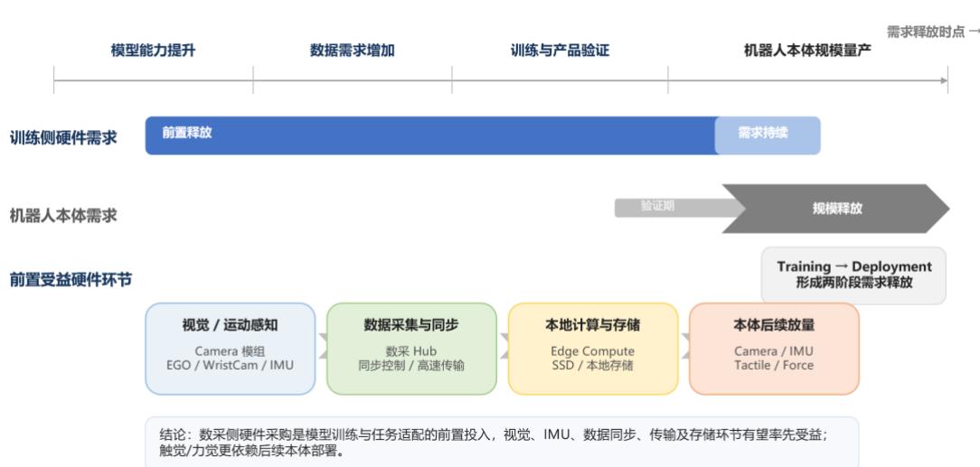The image size is (980, 467).
Task: Click 数采 Hub text in green card
Action: [411, 351]
